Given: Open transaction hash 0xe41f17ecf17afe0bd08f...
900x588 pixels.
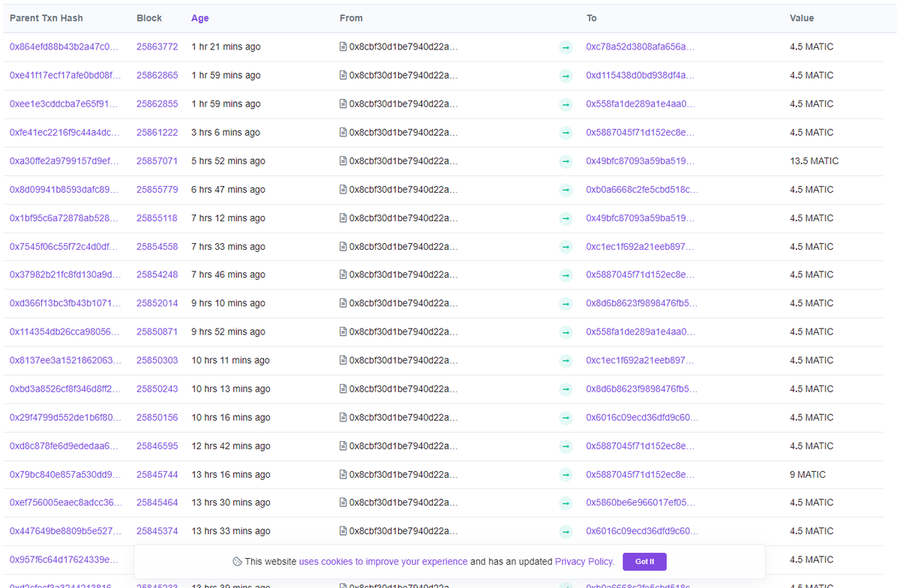Looking at the screenshot, I should [64, 75].
